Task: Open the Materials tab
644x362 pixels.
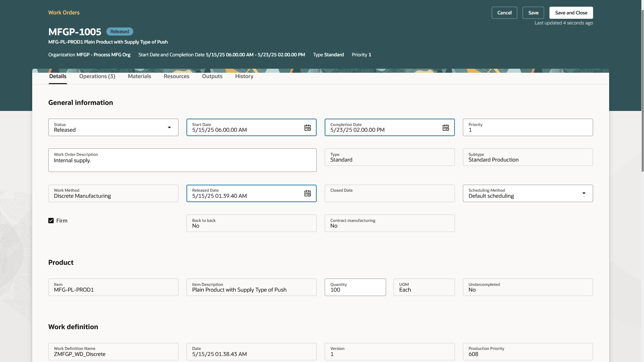Action: (140, 76)
